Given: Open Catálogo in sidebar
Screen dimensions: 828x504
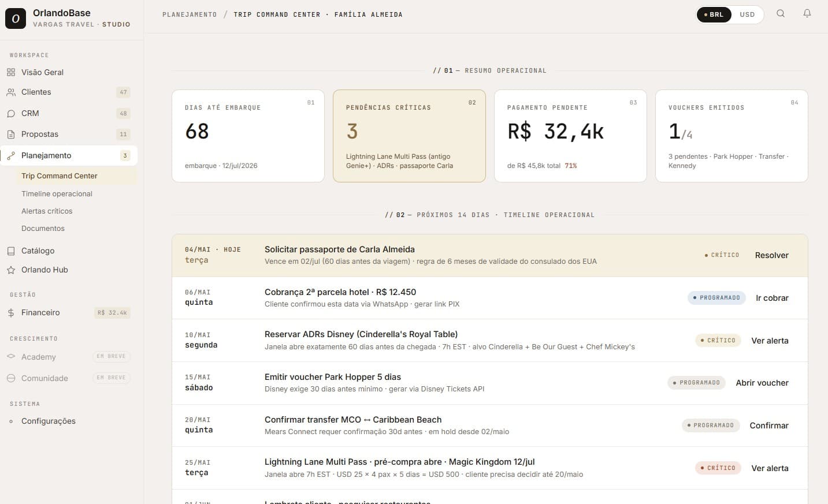Looking at the screenshot, I should (69, 251).
